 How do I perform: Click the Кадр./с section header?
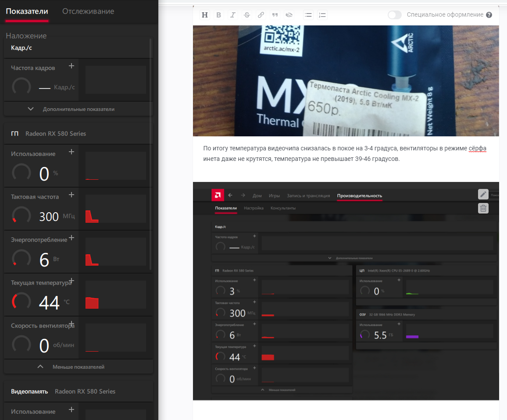[x=78, y=48]
